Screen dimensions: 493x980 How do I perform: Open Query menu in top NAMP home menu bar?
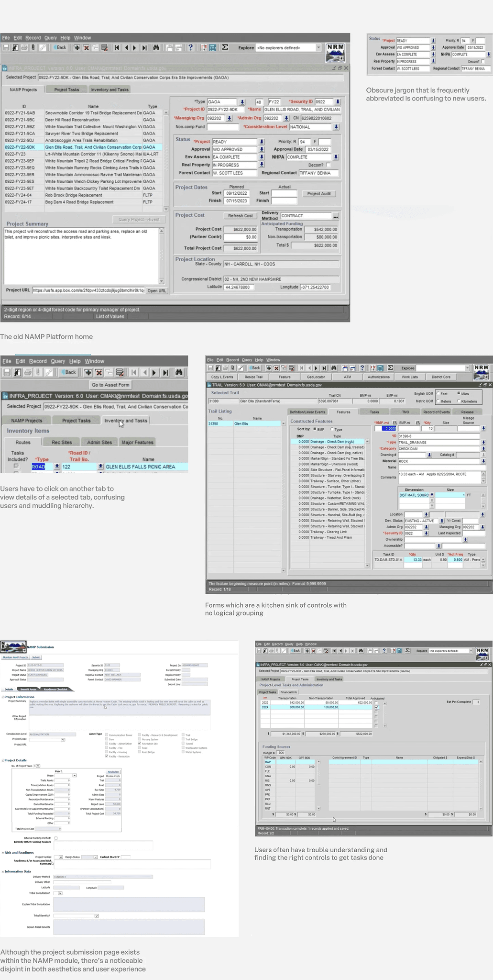click(x=51, y=38)
